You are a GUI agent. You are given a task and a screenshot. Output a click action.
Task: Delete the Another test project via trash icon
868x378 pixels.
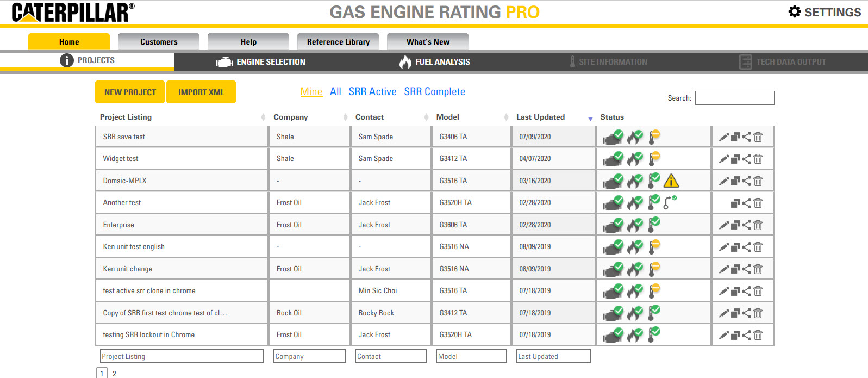point(758,203)
